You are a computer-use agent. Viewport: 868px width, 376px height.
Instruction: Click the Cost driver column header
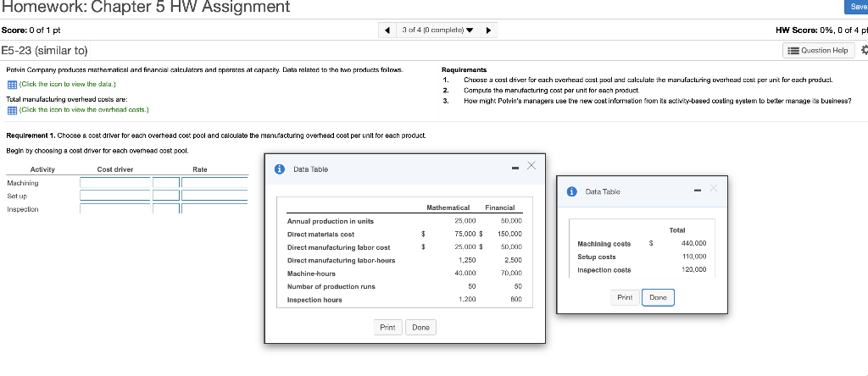click(x=115, y=169)
